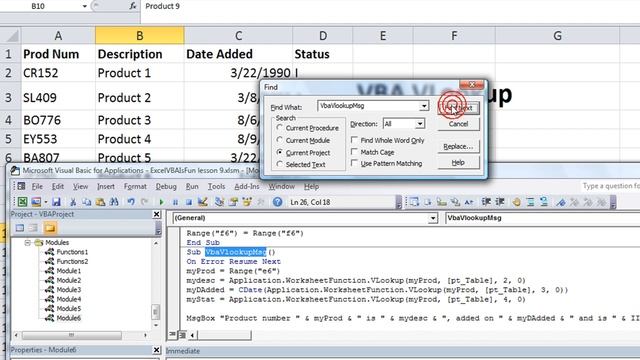Click the Replace... button in Find dialog
The image size is (640, 360).
(x=458, y=146)
